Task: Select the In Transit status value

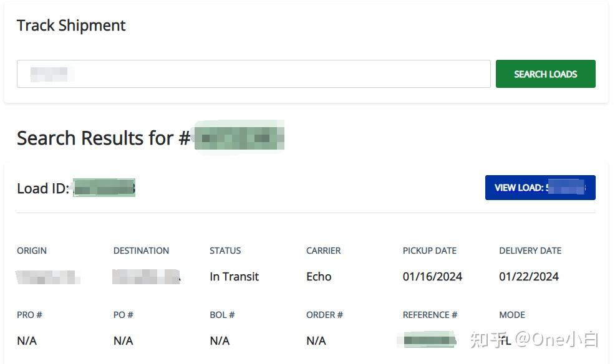Action: [x=234, y=277]
